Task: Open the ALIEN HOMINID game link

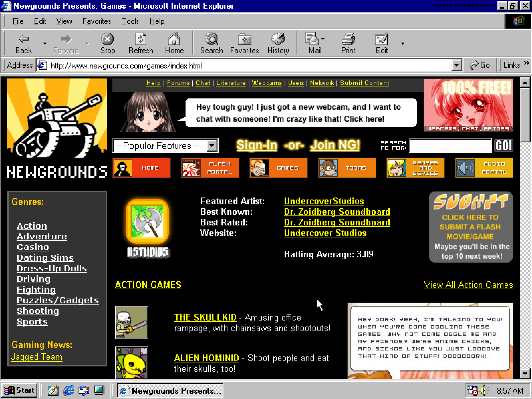Action: (x=206, y=358)
